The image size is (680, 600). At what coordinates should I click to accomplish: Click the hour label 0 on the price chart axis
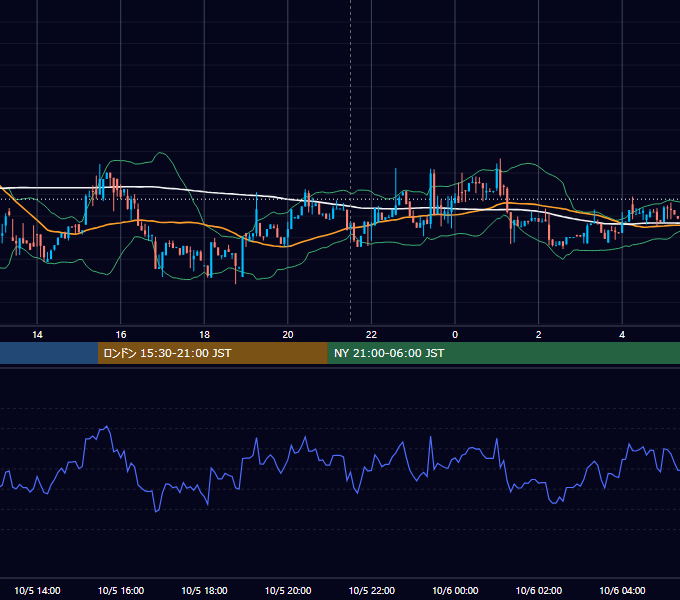tap(455, 335)
